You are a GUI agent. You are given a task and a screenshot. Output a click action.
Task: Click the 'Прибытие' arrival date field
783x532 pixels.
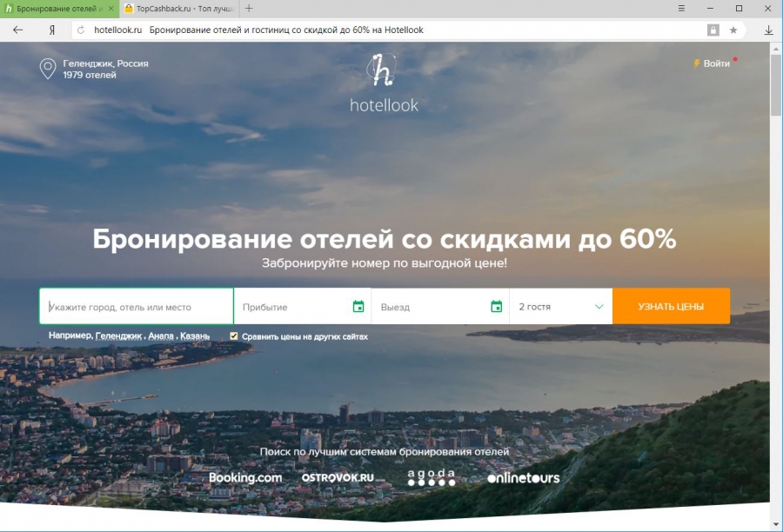coord(303,307)
